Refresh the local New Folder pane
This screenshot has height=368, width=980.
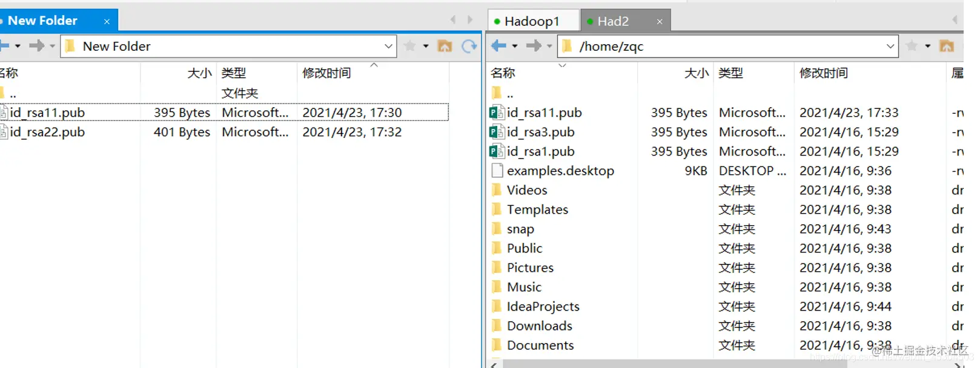pyautogui.click(x=469, y=46)
